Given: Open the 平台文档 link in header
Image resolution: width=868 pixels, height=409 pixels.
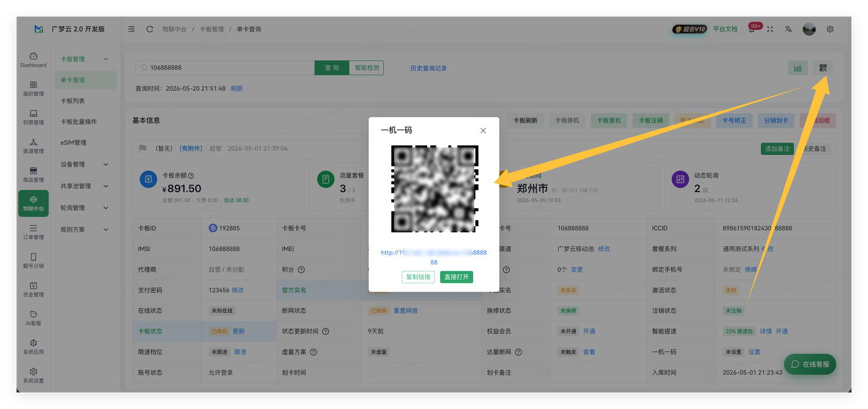Looking at the screenshot, I should [x=725, y=29].
